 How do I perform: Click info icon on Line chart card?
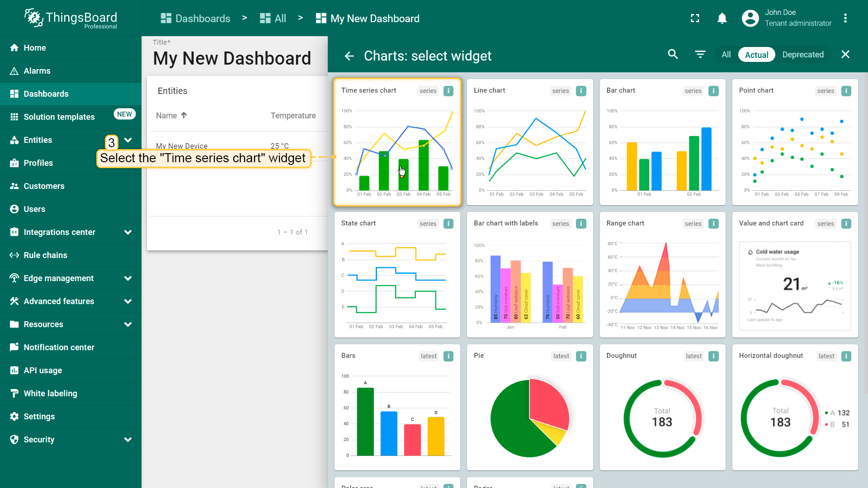[581, 91]
